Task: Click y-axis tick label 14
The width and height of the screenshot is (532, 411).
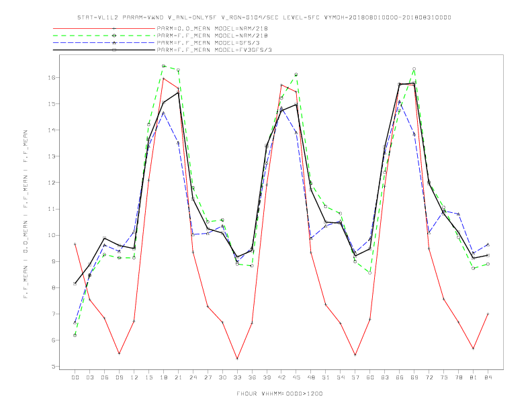Action: click(51, 130)
